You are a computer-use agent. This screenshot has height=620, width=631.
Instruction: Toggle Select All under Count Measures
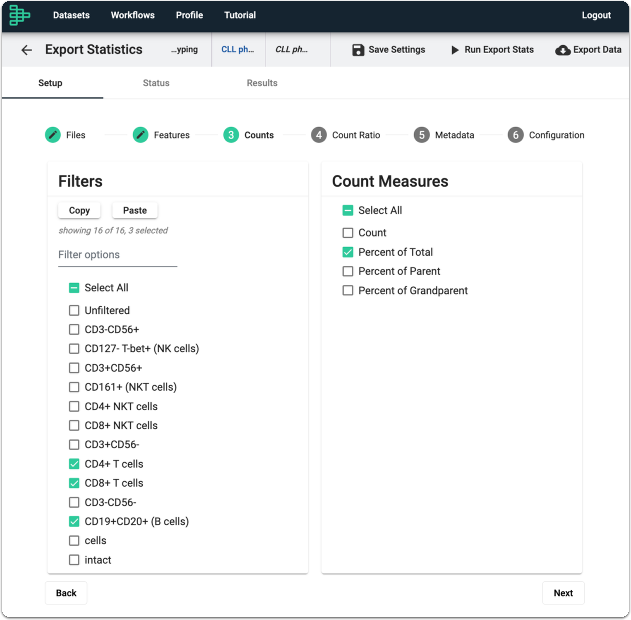(348, 210)
